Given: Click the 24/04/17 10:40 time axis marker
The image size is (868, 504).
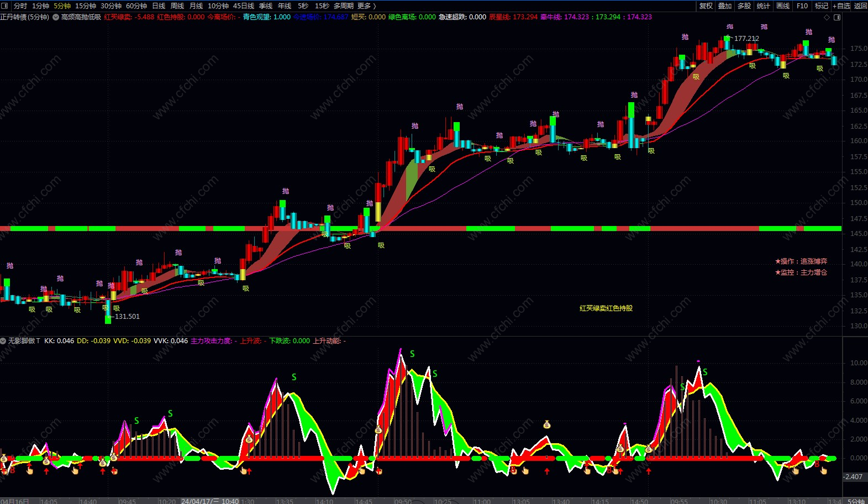Looking at the screenshot, I should (210, 501).
